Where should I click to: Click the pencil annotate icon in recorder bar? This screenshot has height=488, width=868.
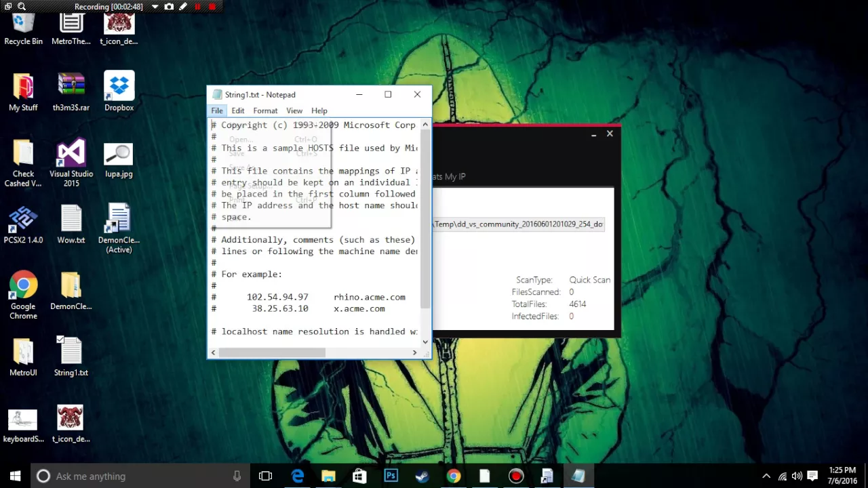tap(183, 7)
